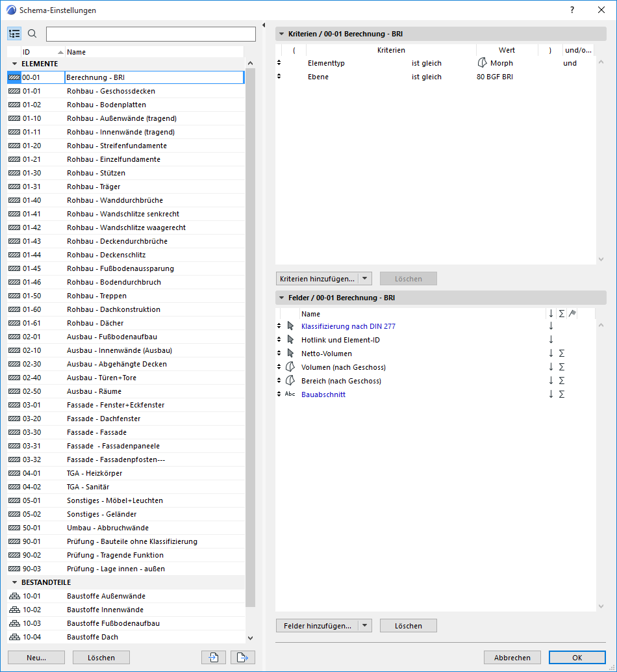Open the 'ist gleich' operator for Ebene
Image resolution: width=617 pixels, height=672 pixels.
(427, 77)
